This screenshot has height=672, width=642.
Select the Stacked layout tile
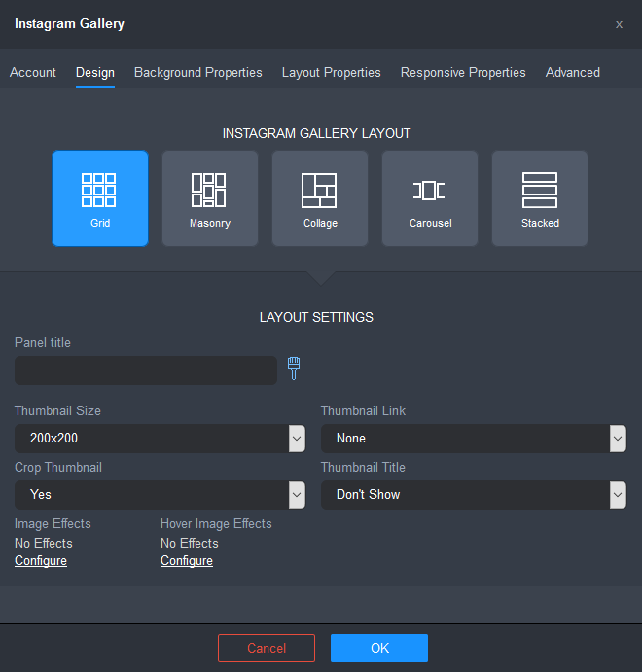pos(540,198)
